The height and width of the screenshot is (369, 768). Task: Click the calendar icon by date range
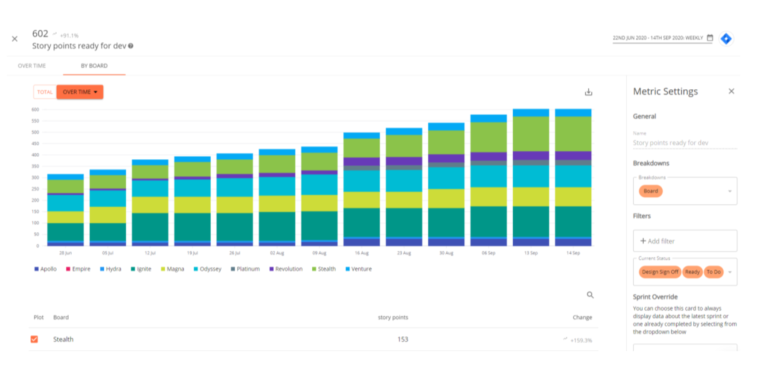pyautogui.click(x=710, y=38)
